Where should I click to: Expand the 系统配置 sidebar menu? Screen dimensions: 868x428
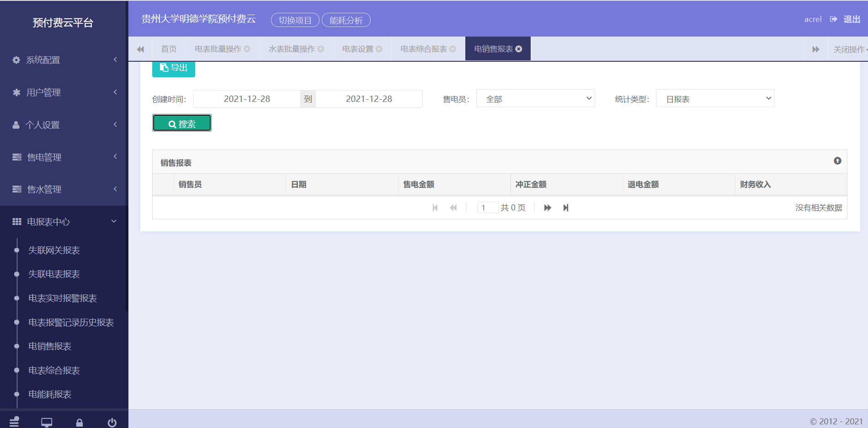(64, 60)
